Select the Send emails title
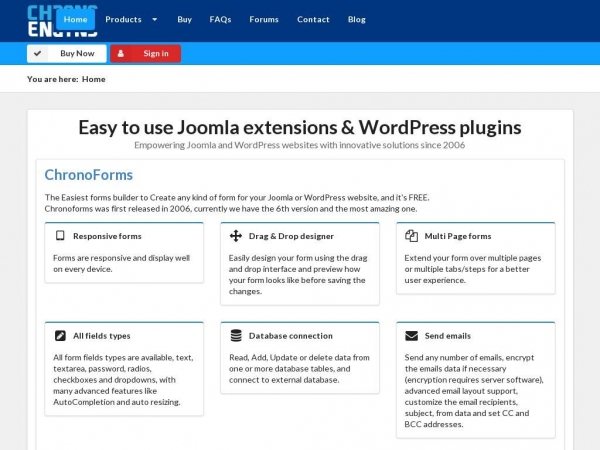600x450 pixels. point(448,336)
